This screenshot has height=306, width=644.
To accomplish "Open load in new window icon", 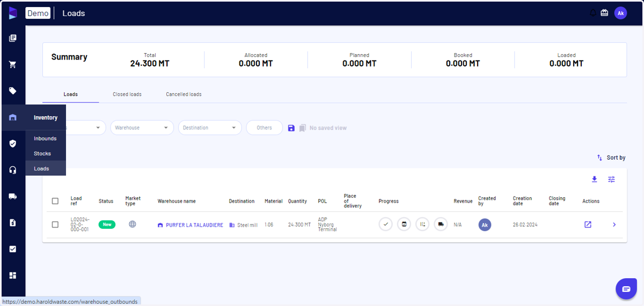I will [588, 225].
